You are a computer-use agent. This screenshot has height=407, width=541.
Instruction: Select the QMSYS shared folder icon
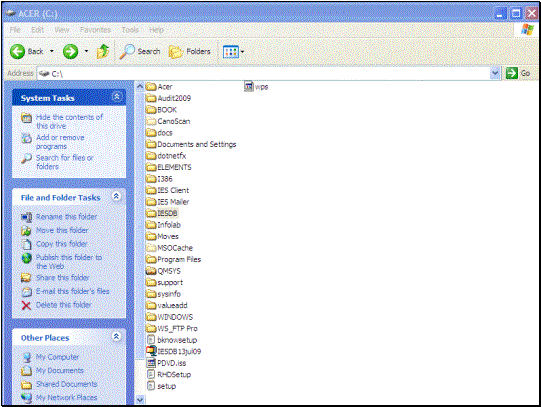(x=151, y=271)
